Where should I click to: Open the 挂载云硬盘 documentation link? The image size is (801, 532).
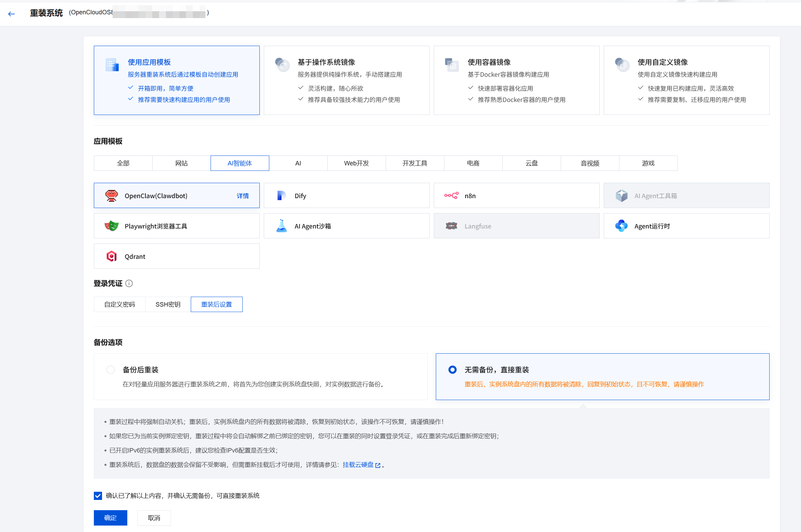358,465
